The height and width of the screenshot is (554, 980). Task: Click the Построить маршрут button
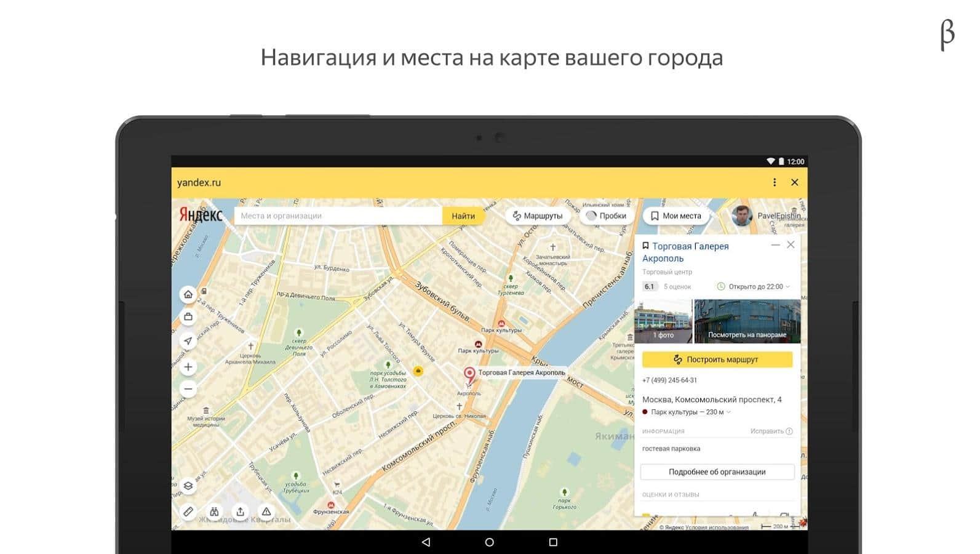(717, 359)
